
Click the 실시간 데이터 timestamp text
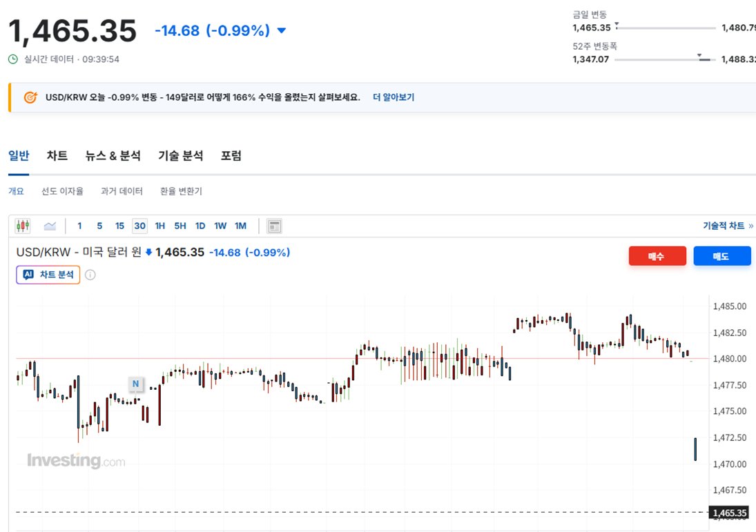point(72,59)
